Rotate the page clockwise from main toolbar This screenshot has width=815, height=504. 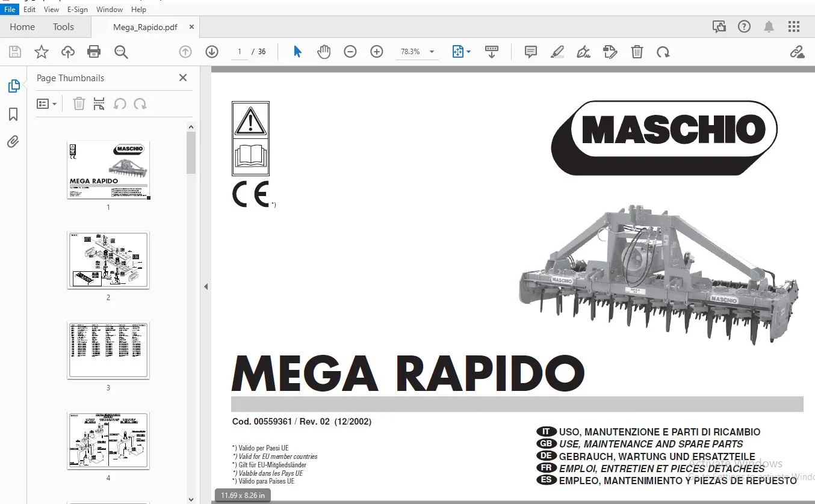click(x=663, y=52)
